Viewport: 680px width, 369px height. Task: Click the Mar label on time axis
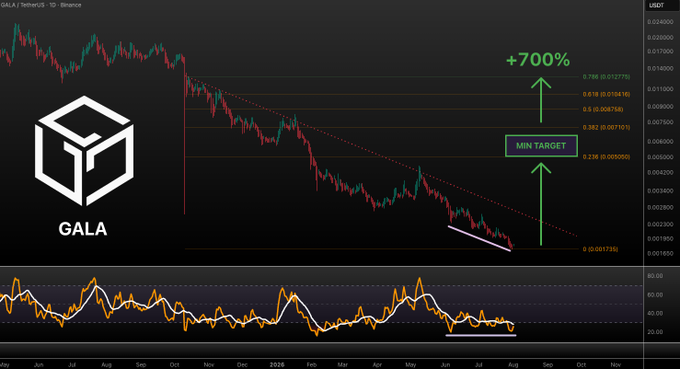[343, 365]
